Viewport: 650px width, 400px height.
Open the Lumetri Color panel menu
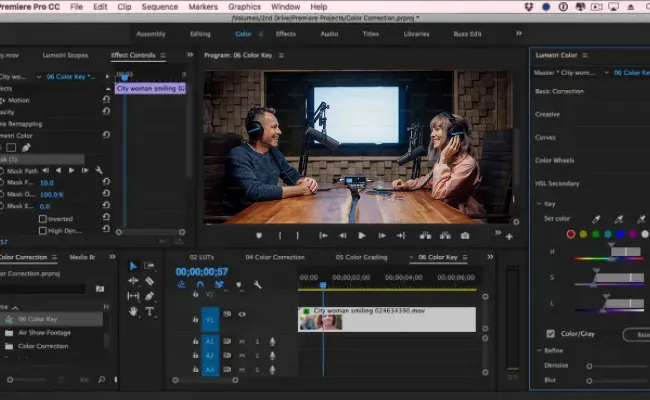pyautogui.click(x=585, y=55)
